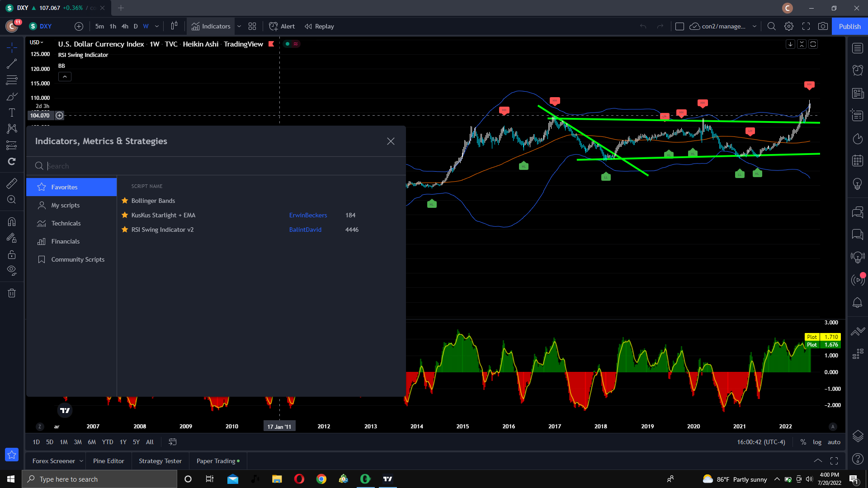Remove drawings with trash icon
The image size is (868, 488).
[x=12, y=293]
